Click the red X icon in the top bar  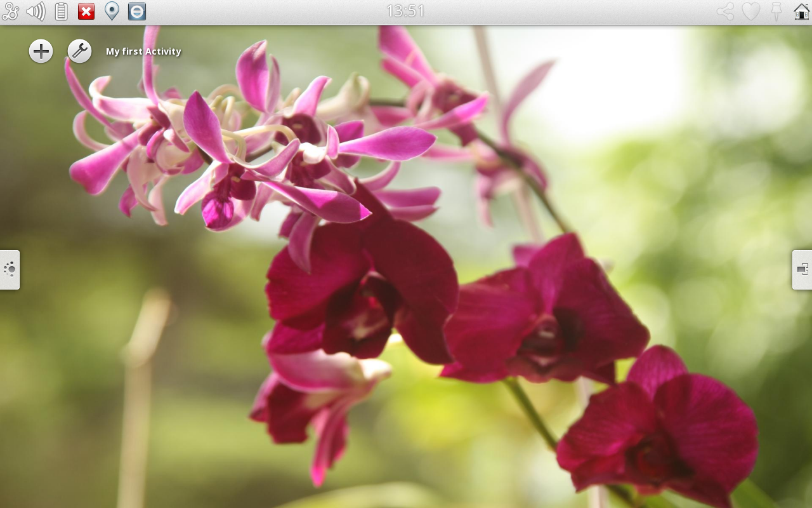pos(86,11)
